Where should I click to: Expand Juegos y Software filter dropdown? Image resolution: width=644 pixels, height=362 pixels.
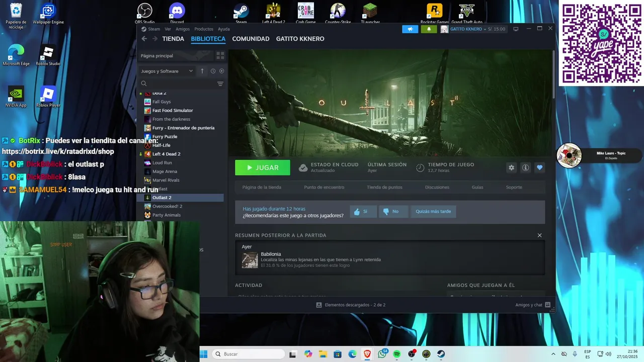[167, 71]
